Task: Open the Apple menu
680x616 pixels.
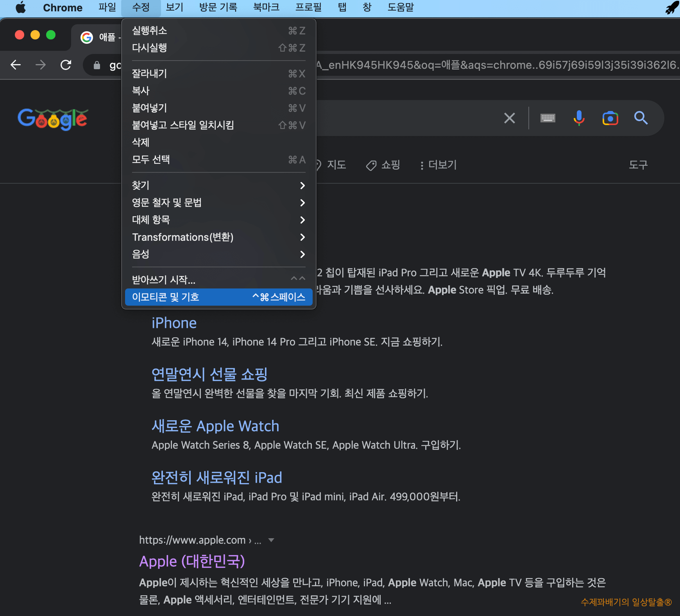Action: point(21,7)
